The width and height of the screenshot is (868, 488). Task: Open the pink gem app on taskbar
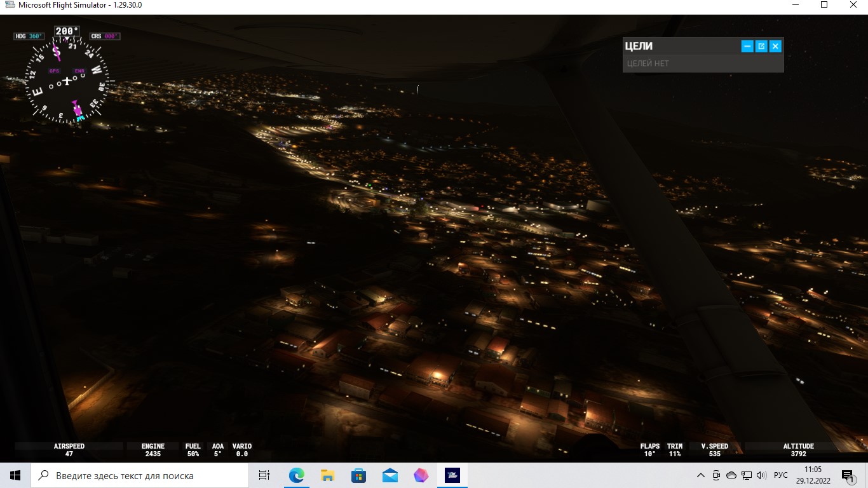[x=421, y=475]
